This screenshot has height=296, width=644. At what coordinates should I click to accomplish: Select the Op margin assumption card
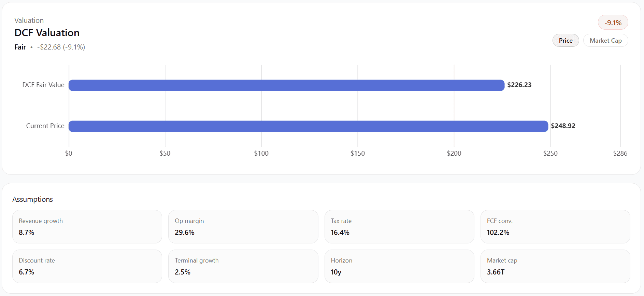tap(243, 227)
